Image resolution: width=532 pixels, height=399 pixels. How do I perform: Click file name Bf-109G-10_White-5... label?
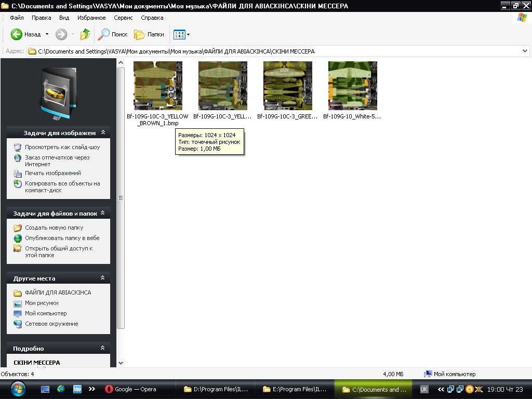[352, 116]
